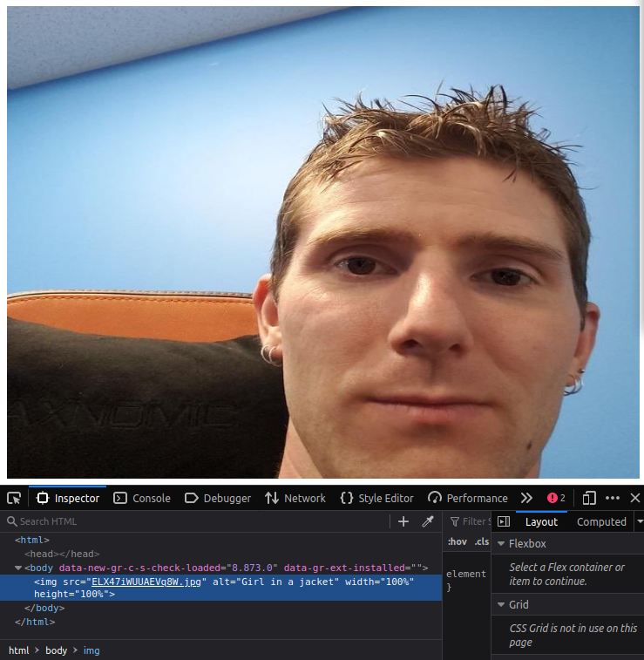
Task: Open the Performance tab
Action: (468, 499)
